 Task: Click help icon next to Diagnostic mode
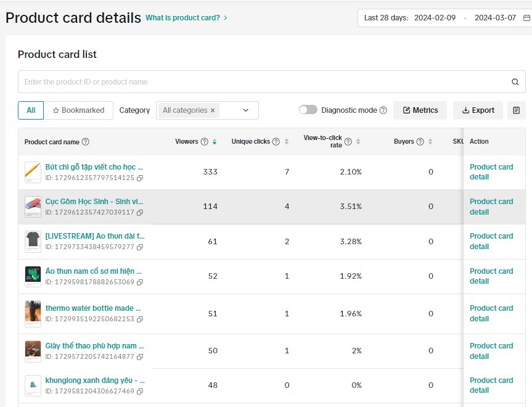click(383, 110)
